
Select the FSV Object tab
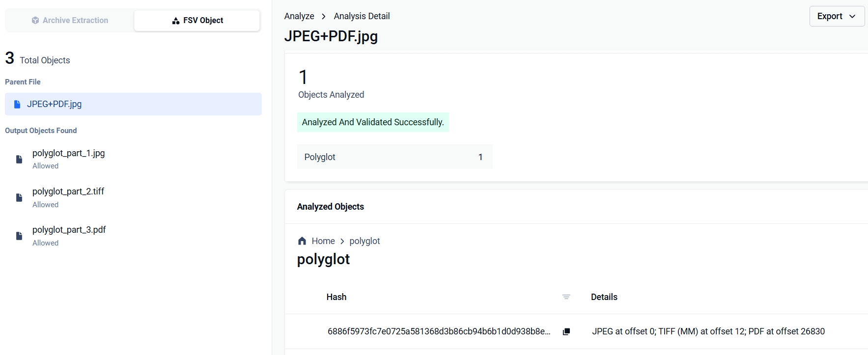197,20
